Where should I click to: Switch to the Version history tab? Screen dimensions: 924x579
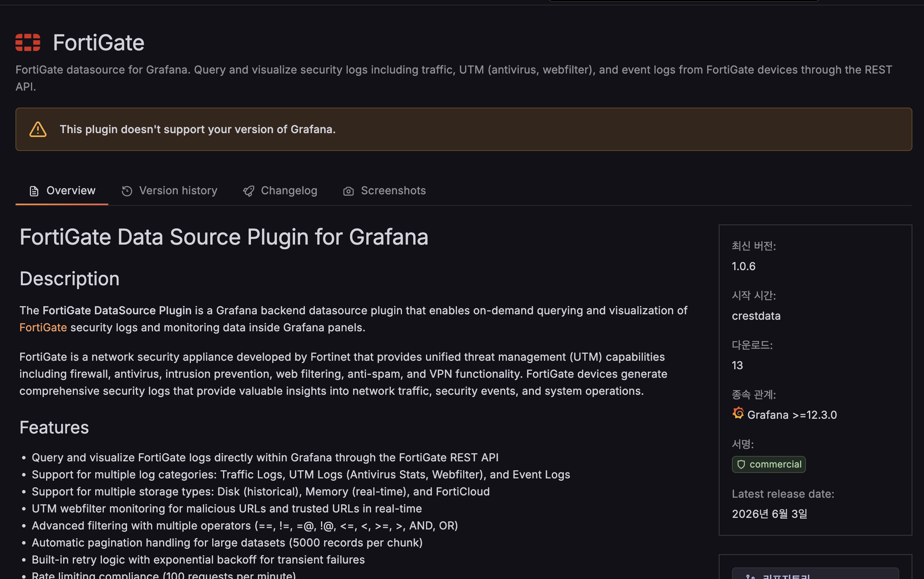coord(169,190)
